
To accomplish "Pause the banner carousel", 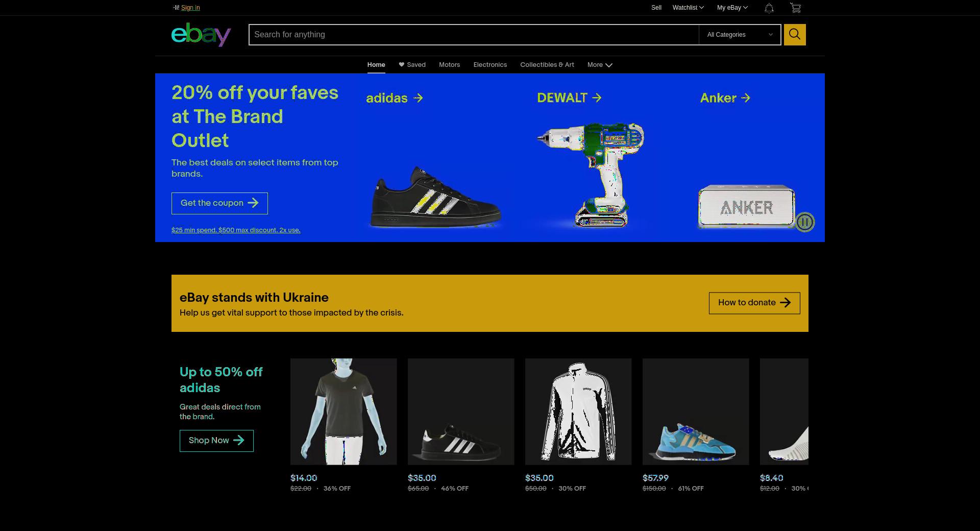I will click(x=805, y=222).
